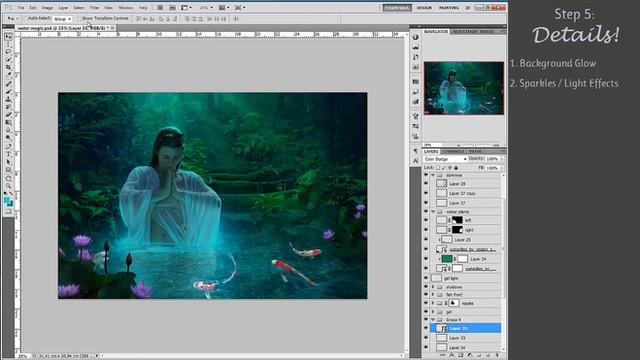Expand the 'fish front' group
The height and width of the screenshot is (360, 640).
[x=433, y=295]
